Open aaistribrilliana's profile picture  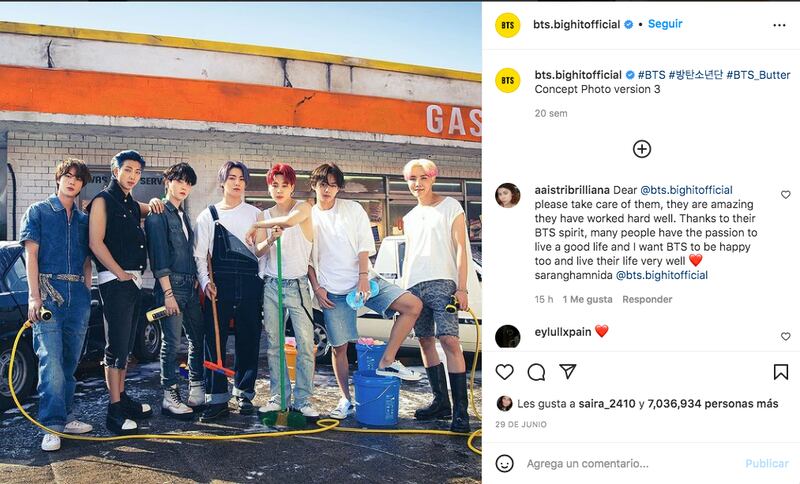[x=508, y=195]
